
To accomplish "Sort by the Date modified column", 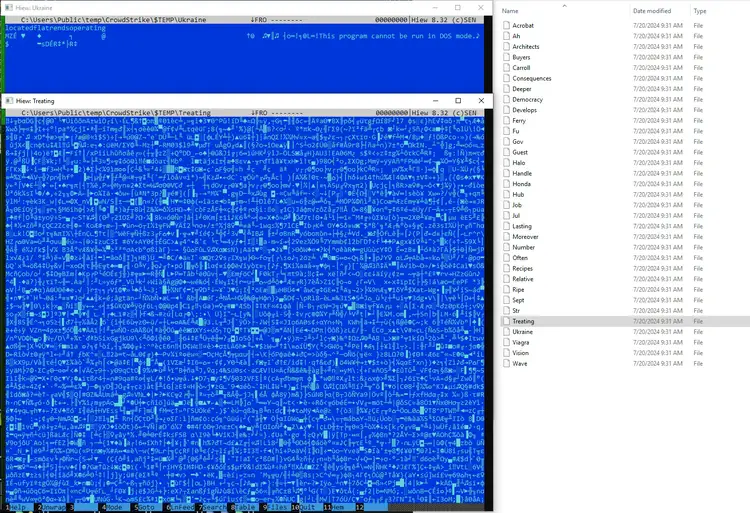I will click(x=653, y=10).
